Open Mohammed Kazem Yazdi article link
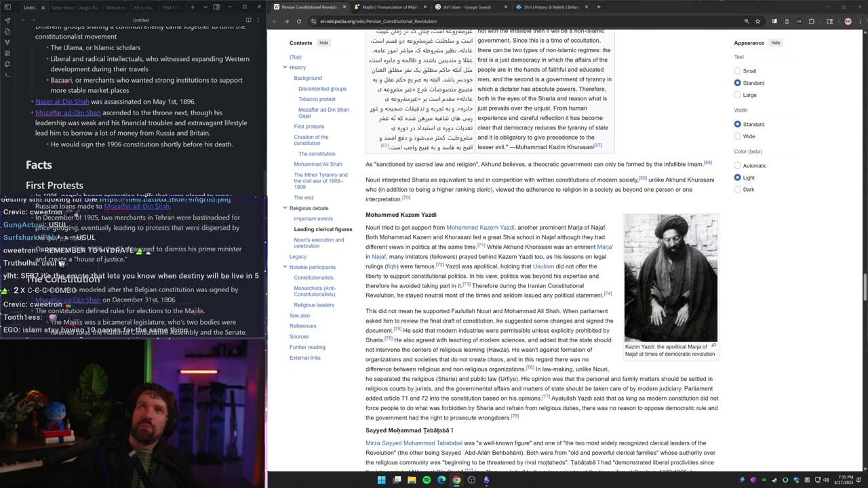This screenshot has height=488, width=868. coord(480,228)
